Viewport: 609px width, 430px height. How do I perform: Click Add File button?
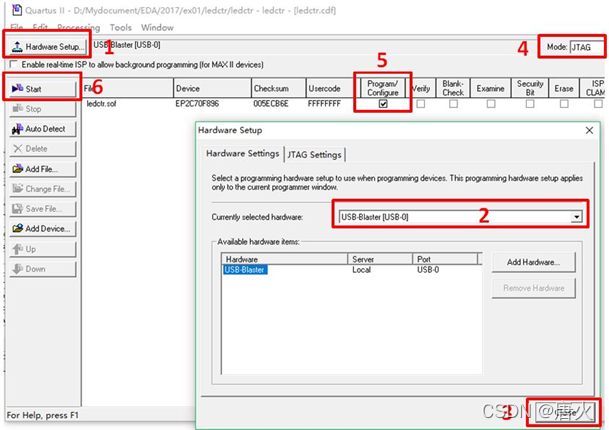click(x=42, y=169)
